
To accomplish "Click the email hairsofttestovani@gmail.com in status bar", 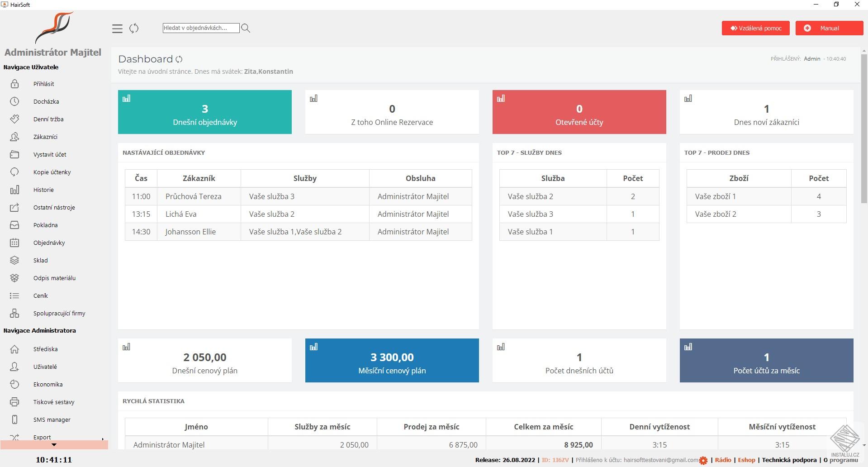I will click(661, 460).
